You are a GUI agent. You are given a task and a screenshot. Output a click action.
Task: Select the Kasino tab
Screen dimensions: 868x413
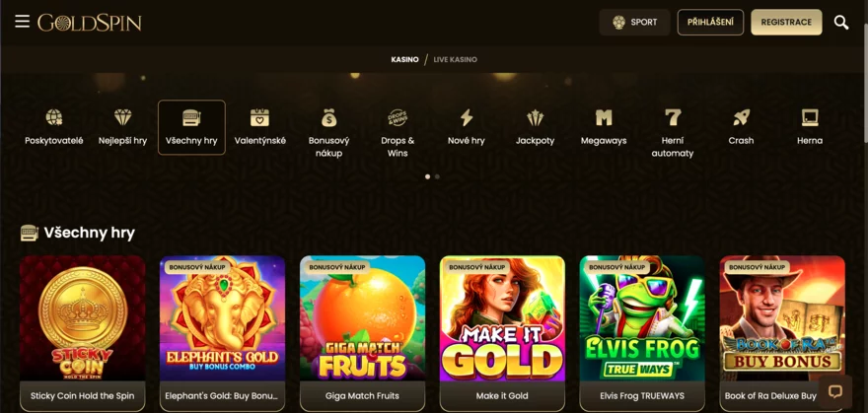coord(404,59)
